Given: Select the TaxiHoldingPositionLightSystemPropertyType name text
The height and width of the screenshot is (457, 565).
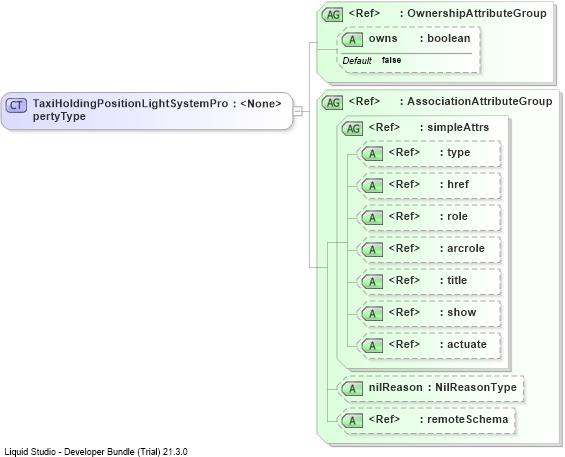Looking at the screenshot, I should coord(130,110).
